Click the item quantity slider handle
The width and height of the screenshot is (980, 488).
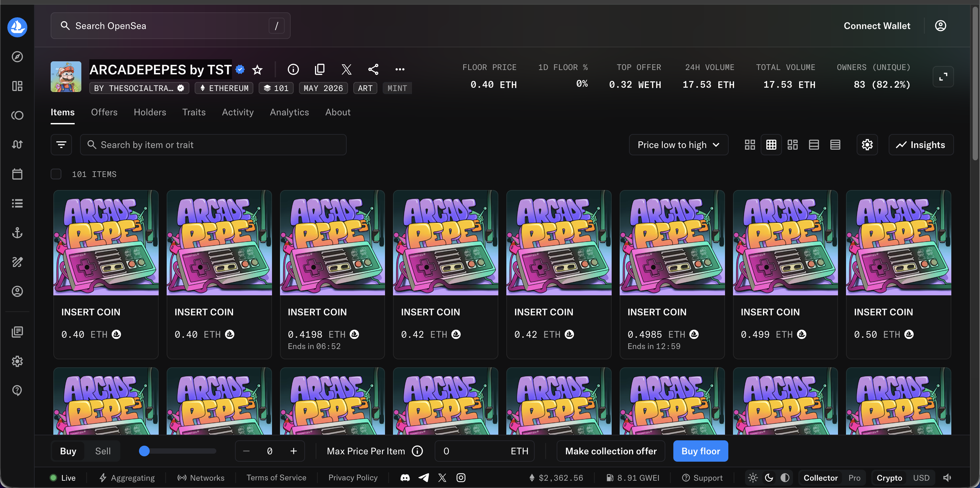pyautogui.click(x=144, y=451)
